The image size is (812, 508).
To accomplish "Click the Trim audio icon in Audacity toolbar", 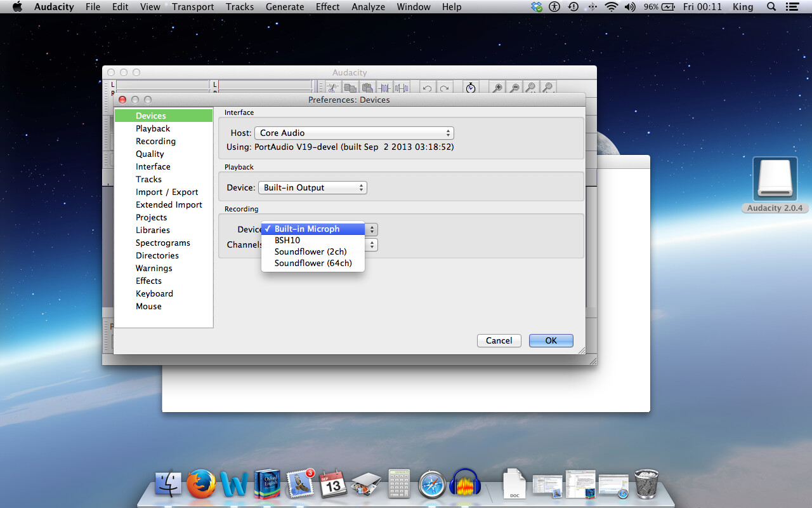I will point(384,88).
